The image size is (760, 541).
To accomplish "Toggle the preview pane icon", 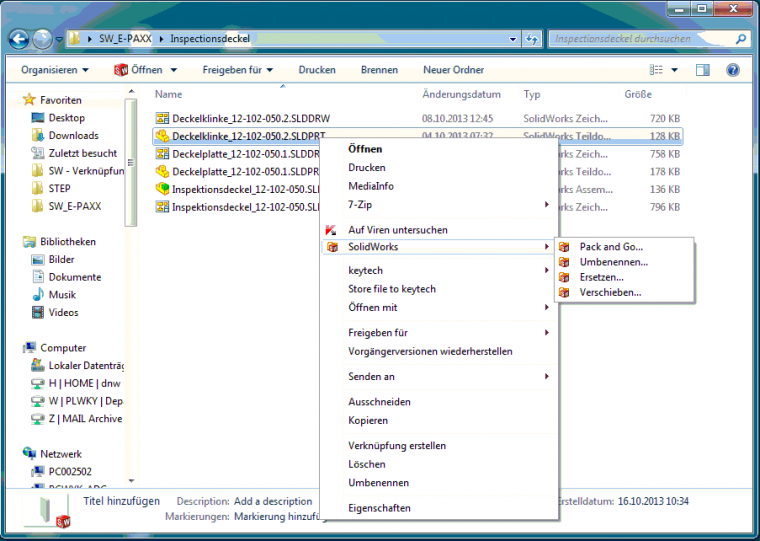I will click(x=702, y=70).
